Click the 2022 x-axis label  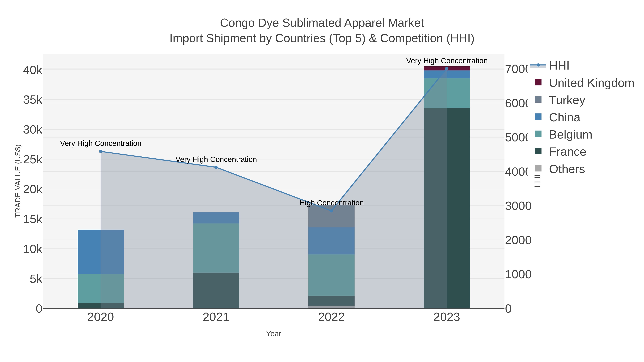point(331,317)
